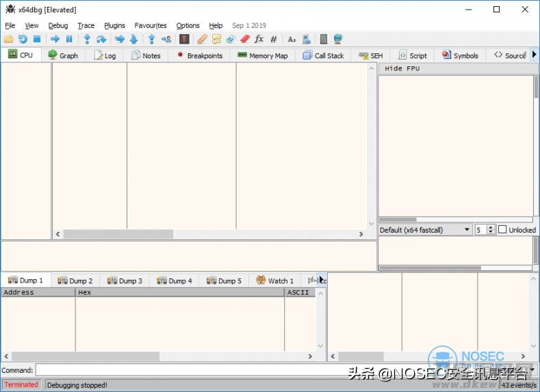Click the Address column header in dump
The image size is (540, 392).
[x=38, y=293]
